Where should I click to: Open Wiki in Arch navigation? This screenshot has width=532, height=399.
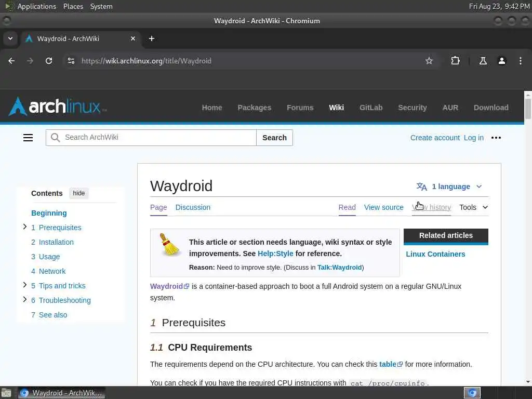coord(336,108)
